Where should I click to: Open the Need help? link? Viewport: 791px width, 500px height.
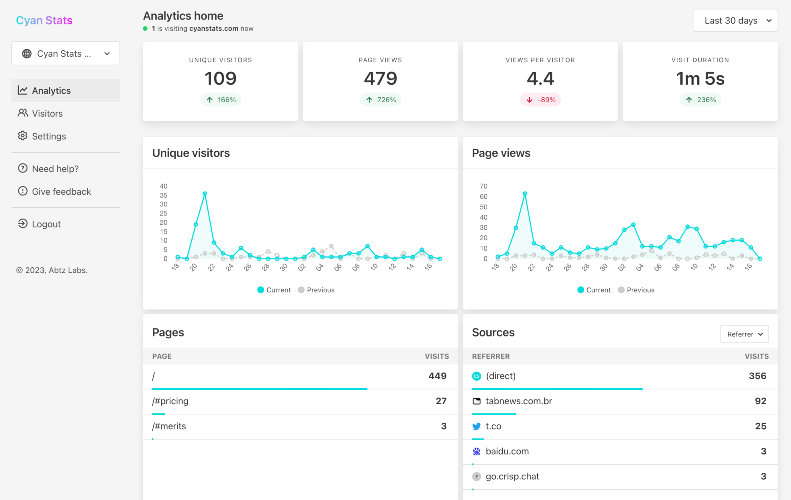pos(66,169)
